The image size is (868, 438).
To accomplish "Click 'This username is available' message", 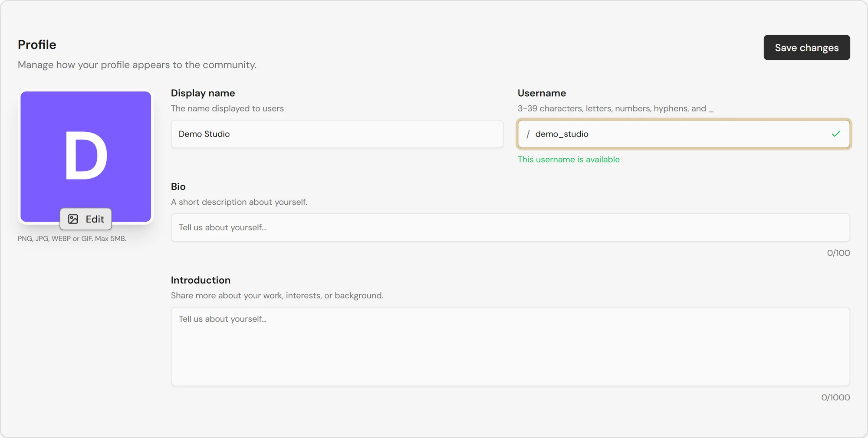I will [x=569, y=160].
